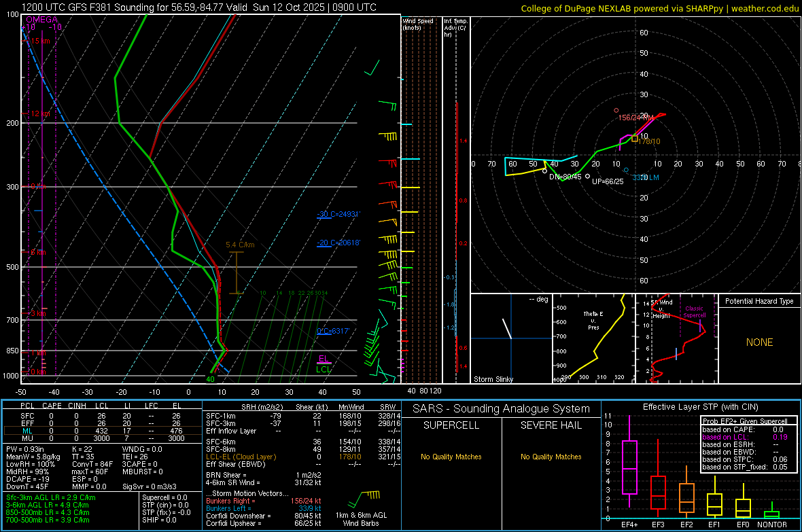Click the Bunkers Left = 33/9 kt line
802x532 pixels.
click(264, 508)
